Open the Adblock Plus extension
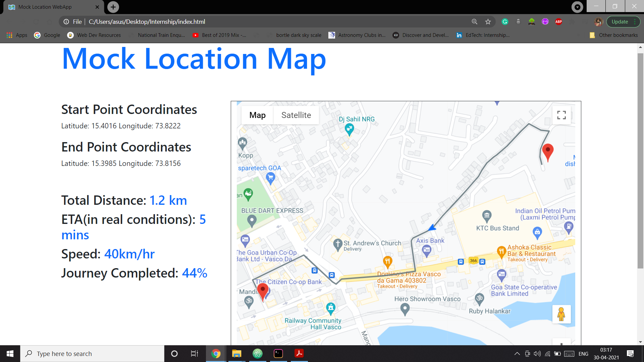Viewport: 644px width, 362px height. pyautogui.click(x=559, y=21)
